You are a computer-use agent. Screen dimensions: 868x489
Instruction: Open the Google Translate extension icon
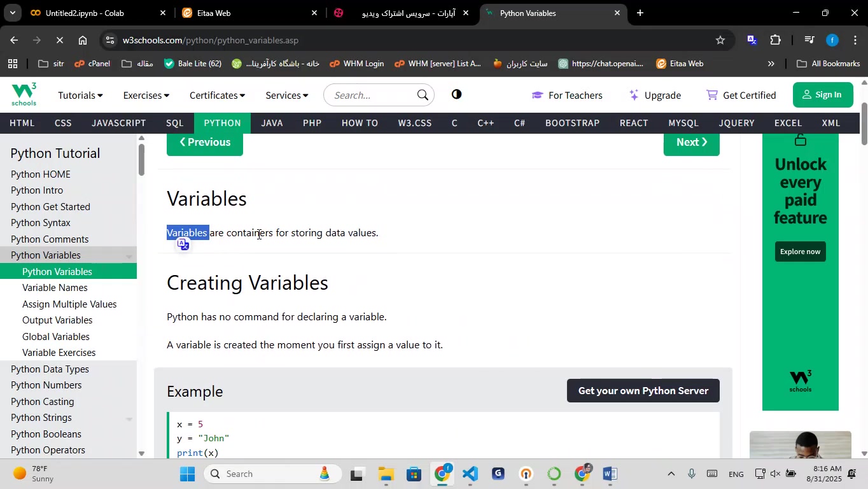pos(752,40)
